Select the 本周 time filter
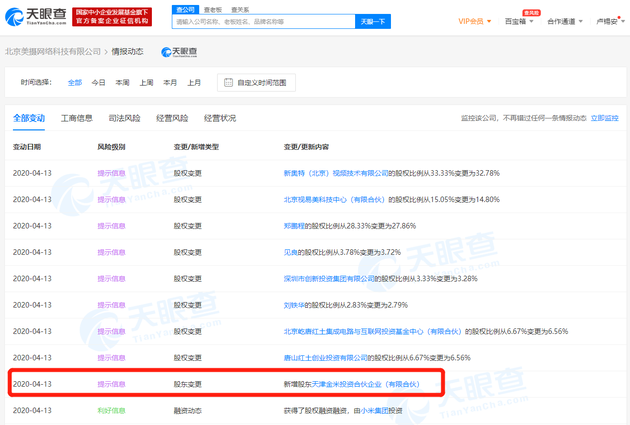 122,83
